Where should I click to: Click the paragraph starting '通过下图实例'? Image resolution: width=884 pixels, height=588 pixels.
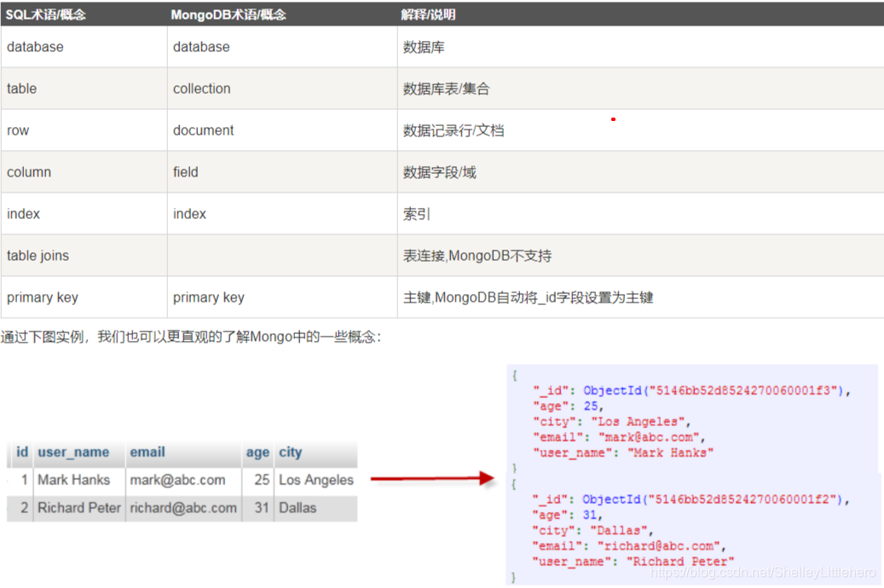point(191,337)
